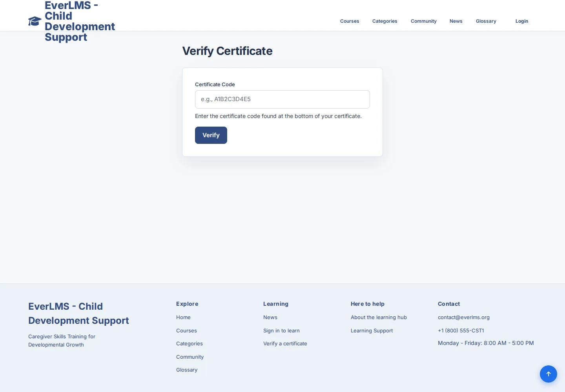Open the footer News link under Learning
This screenshot has height=392, width=565.
(x=270, y=318)
